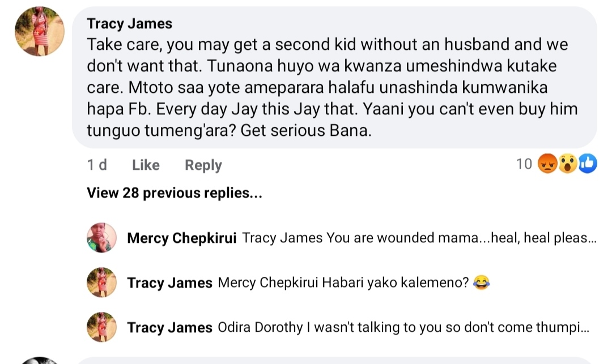Click Tracy James's avatar beside the Odira Dorothy reply
This screenshot has width=612, height=364.
coord(101,327)
